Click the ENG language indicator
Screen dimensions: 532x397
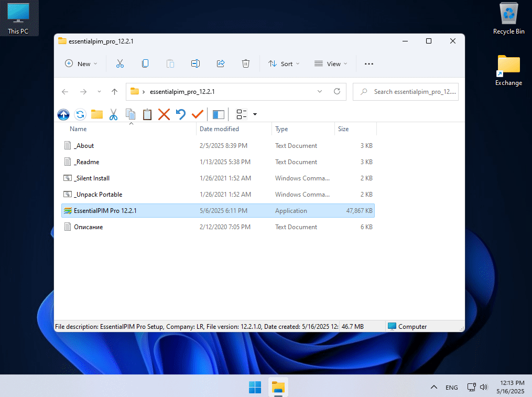[x=452, y=388]
